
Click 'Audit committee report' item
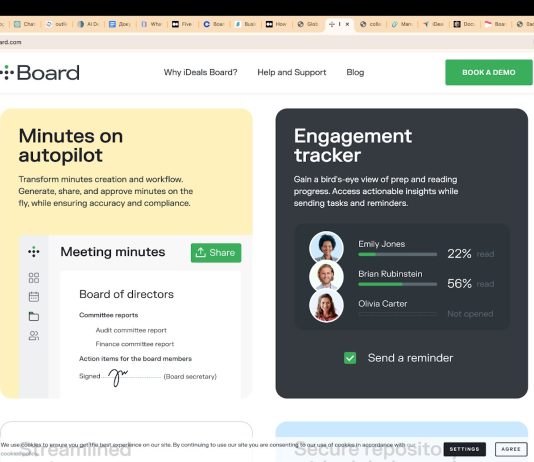pyautogui.click(x=131, y=330)
